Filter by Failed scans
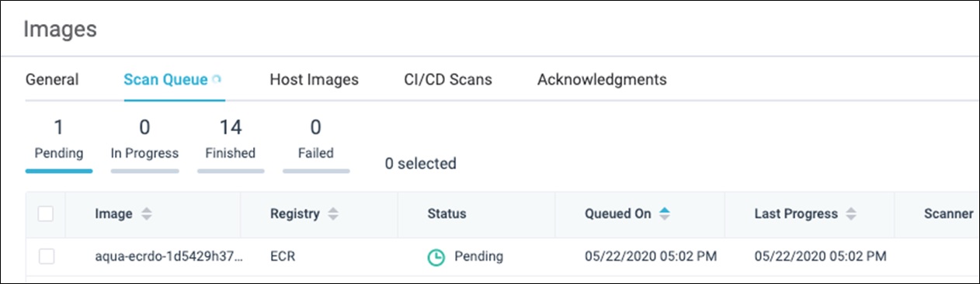This screenshot has width=980, height=284. click(x=315, y=140)
